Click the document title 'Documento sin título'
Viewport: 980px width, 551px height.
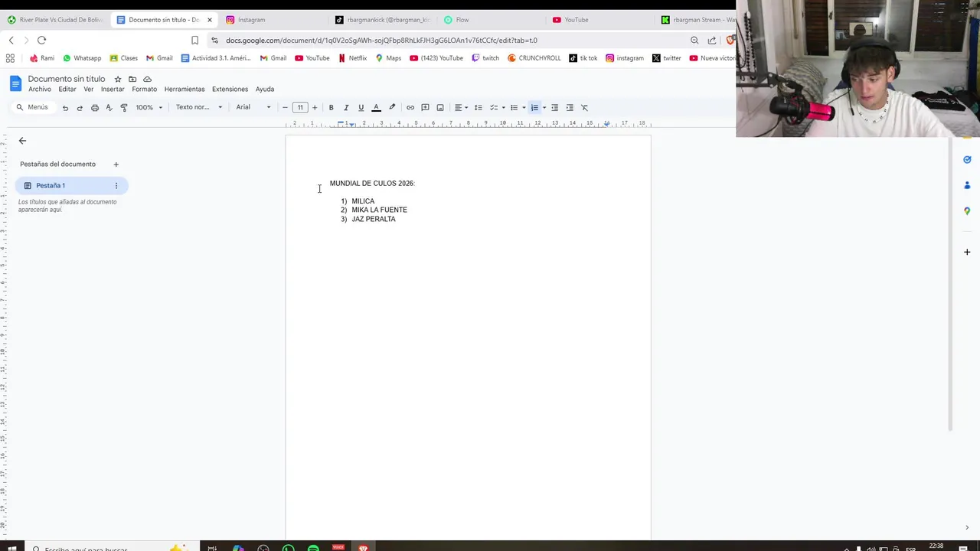67,79
